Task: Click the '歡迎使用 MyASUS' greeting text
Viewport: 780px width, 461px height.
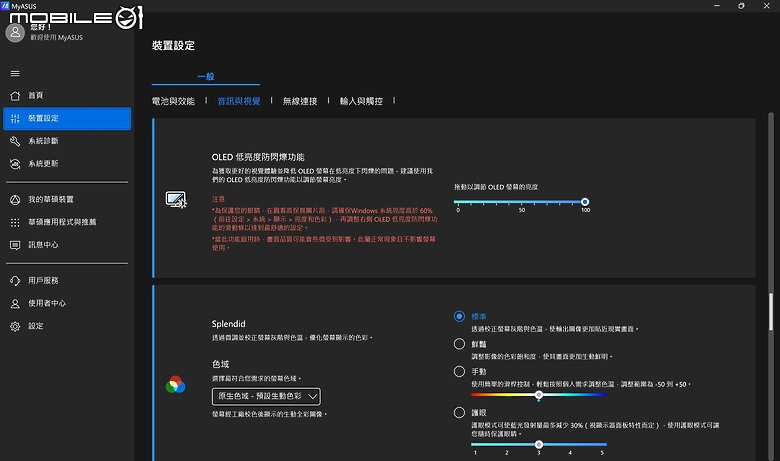Action: (57, 38)
